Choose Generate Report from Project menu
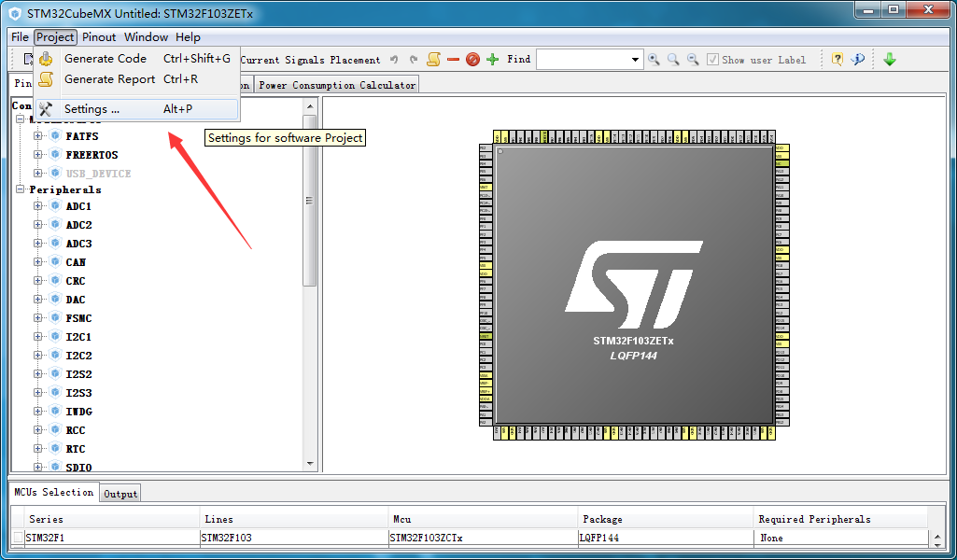This screenshot has width=957, height=560. click(136, 78)
